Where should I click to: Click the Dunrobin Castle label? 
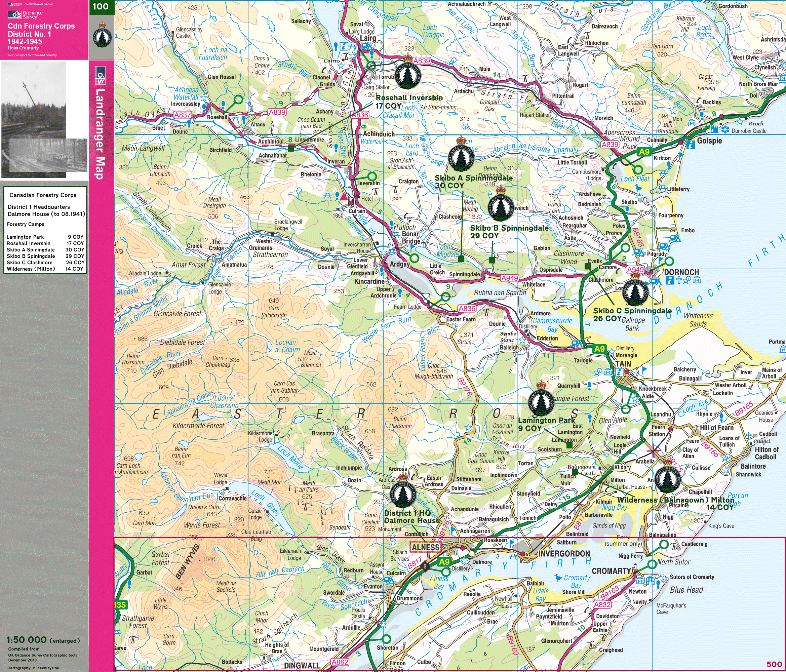[x=749, y=131]
